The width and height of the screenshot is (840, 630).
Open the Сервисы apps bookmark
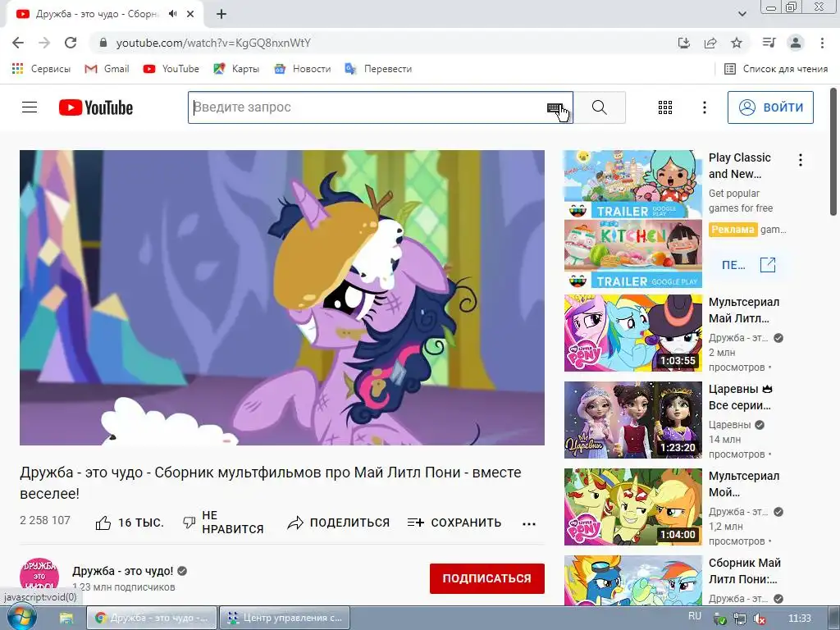click(x=41, y=69)
